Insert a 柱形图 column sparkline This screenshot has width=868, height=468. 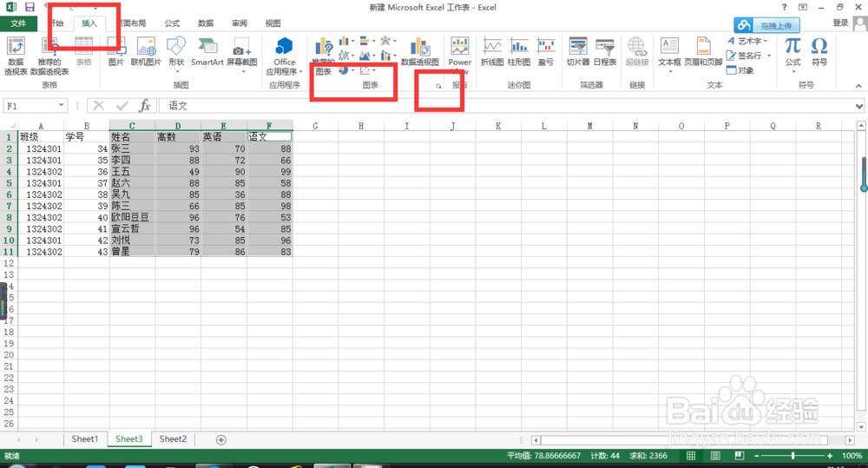point(519,51)
